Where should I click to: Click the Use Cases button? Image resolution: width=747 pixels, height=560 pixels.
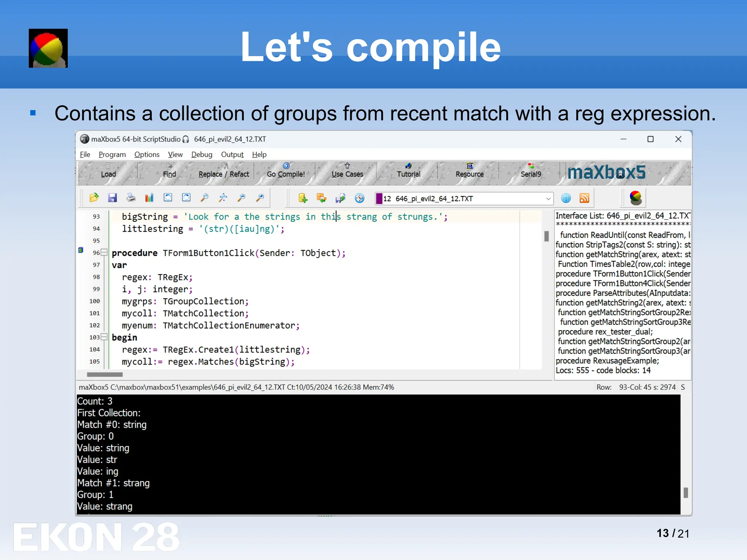point(347,171)
